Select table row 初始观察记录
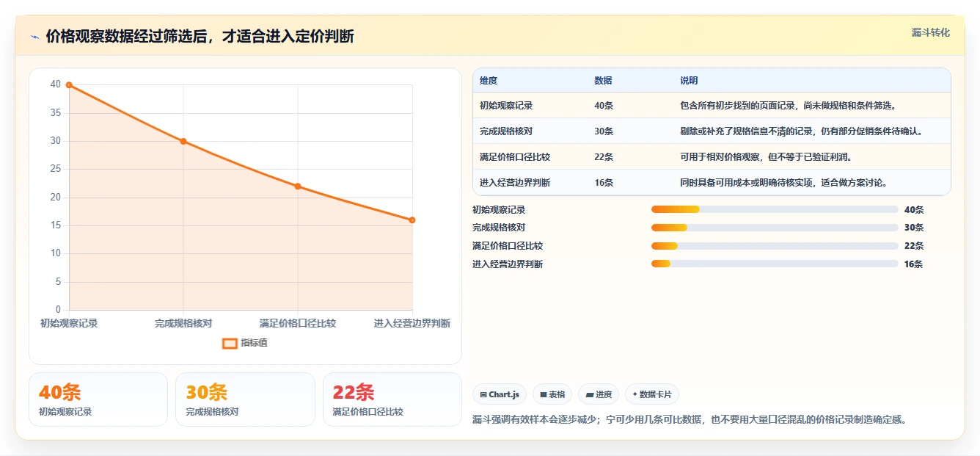 pos(712,106)
